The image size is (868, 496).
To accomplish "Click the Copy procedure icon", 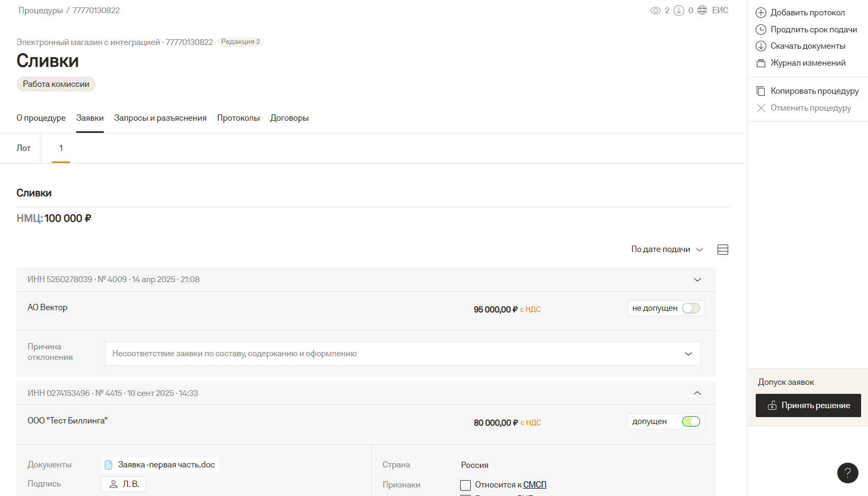I will [x=761, y=91].
